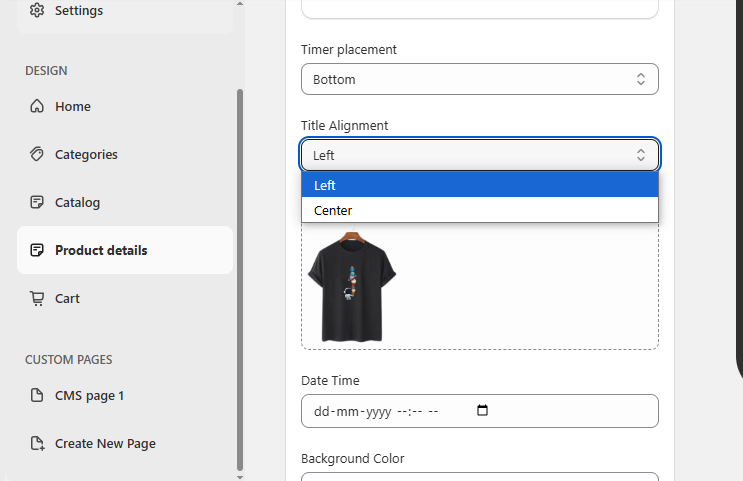
Task: Open Settings in the sidebar
Action: point(125,10)
